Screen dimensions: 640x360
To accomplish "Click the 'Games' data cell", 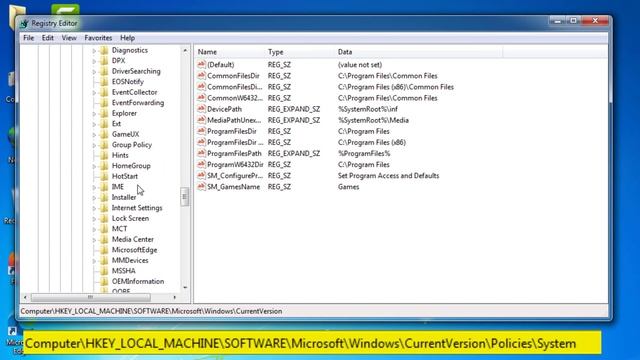I will pyautogui.click(x=348, y=187).
